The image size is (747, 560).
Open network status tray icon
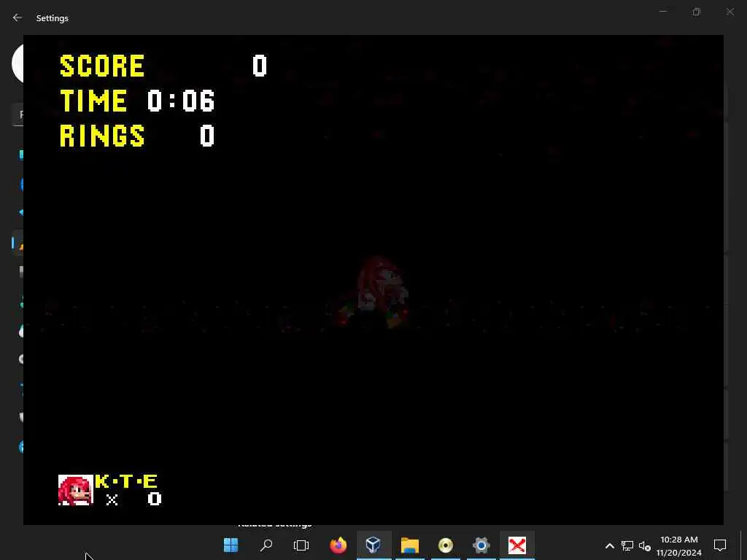[x=627, y=545]
